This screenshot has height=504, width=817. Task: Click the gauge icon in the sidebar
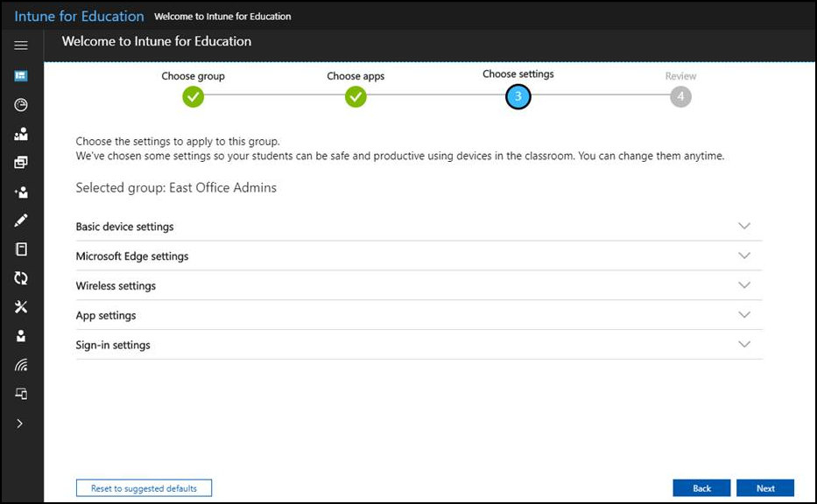[x=21, y=105]
